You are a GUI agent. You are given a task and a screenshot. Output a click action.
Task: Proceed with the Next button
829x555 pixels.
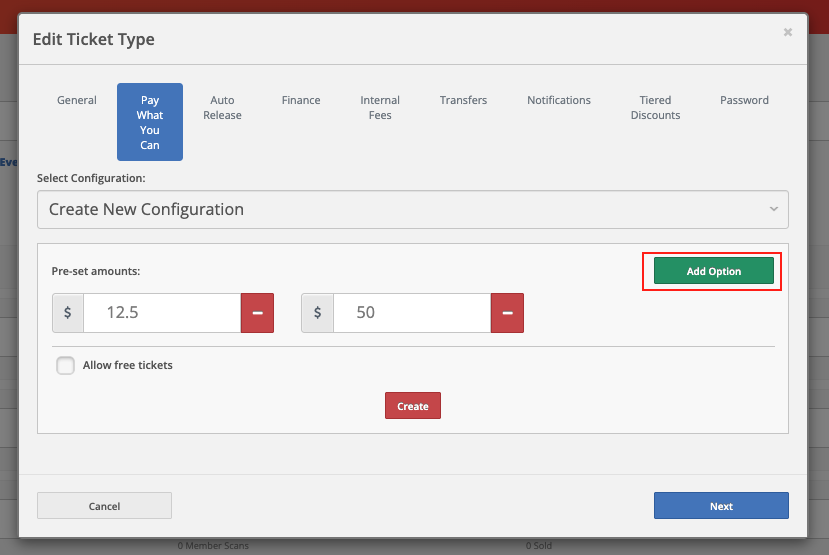point(721,506)
